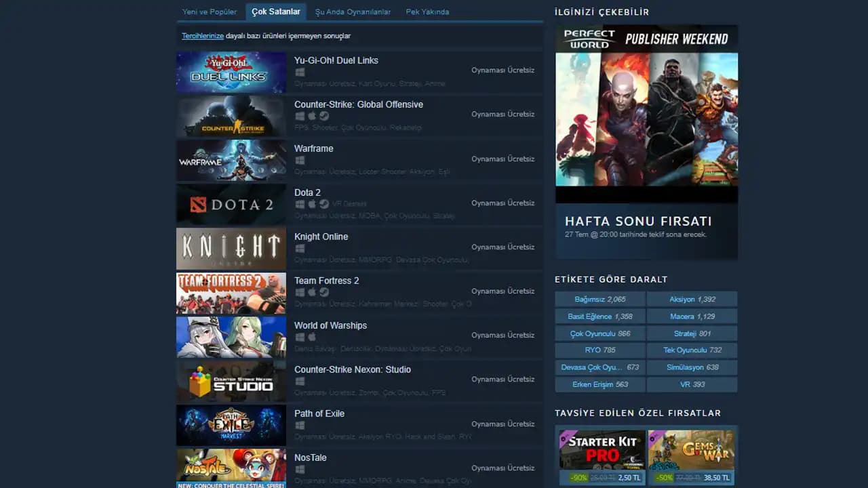Click the SteamOS icon under Team Fortress 2

[324, 292]
